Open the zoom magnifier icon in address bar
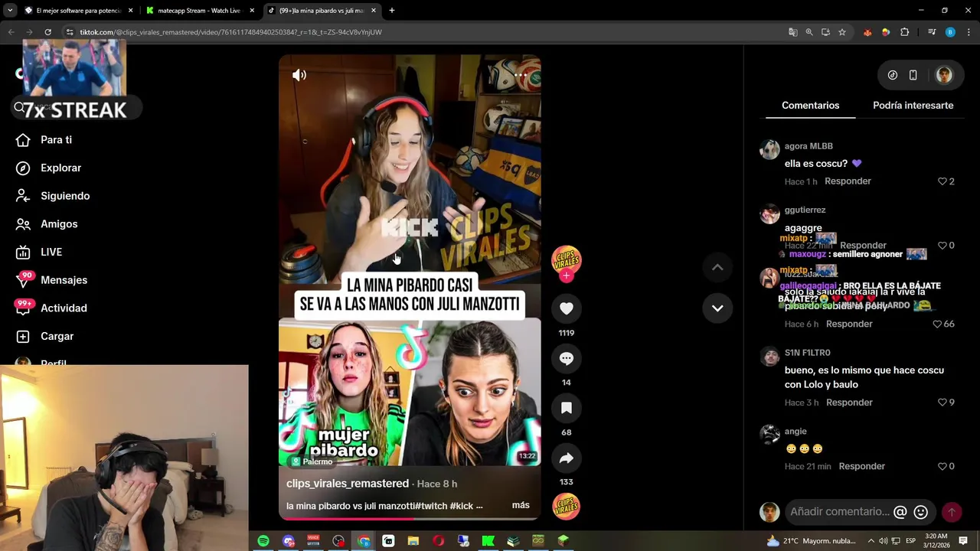980x551 pixels. coord(809,32)
